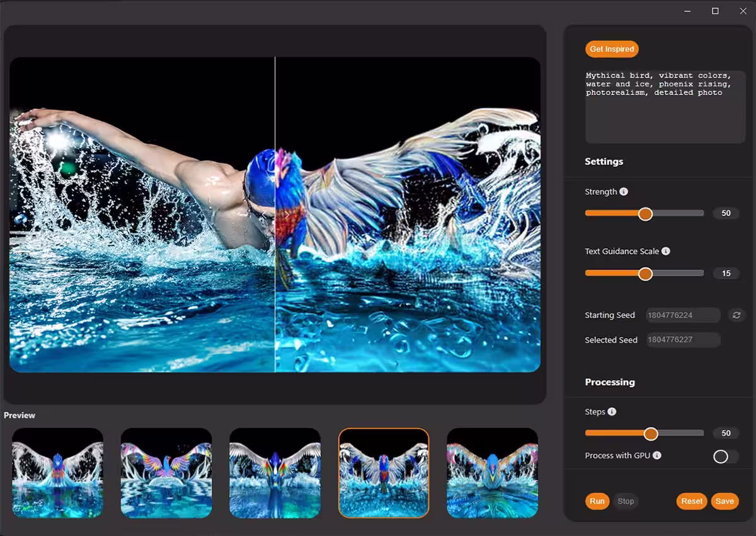Click the Strength value box showing 50
The height and width of the screenshot is (536, 756).
[726, 213]
